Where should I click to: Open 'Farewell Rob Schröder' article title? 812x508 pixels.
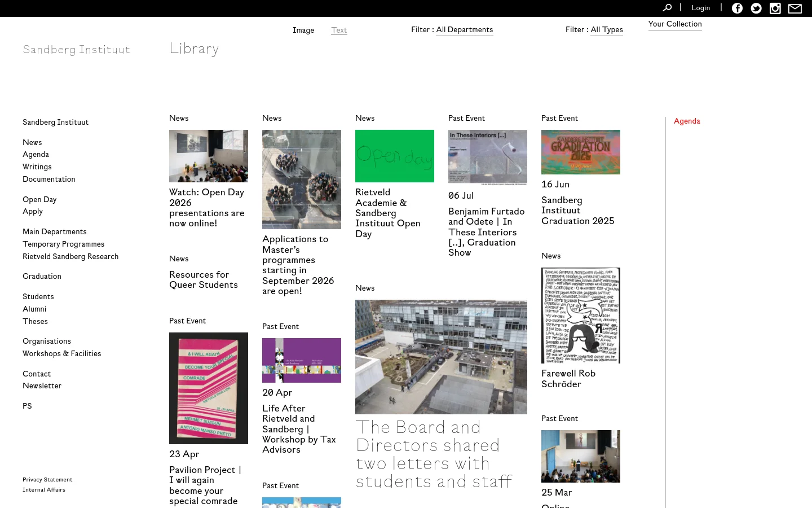coord(568,379)
